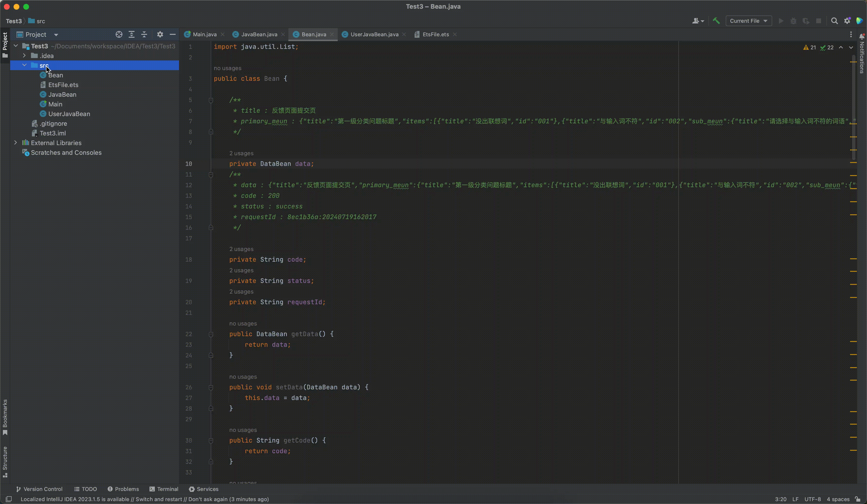867x504 pixels.
Task: Collapse all nodes in the Project tree
Action: [x=144, y=34]
